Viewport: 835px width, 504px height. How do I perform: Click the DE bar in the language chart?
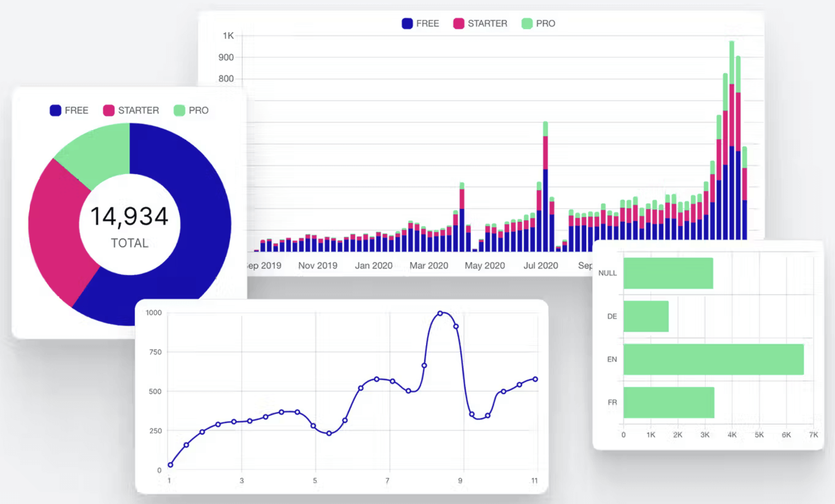646,316
